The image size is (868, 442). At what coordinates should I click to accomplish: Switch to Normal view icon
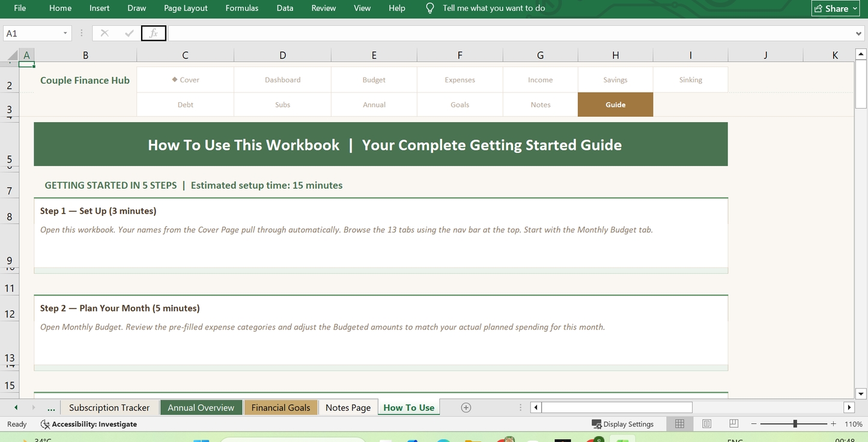tap(679, 424)
